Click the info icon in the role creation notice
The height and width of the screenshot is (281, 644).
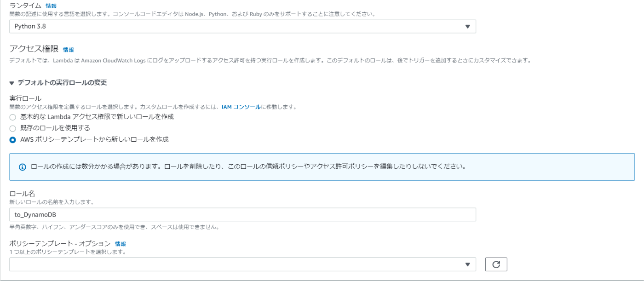pyautogui.click(x=22, y=166)
